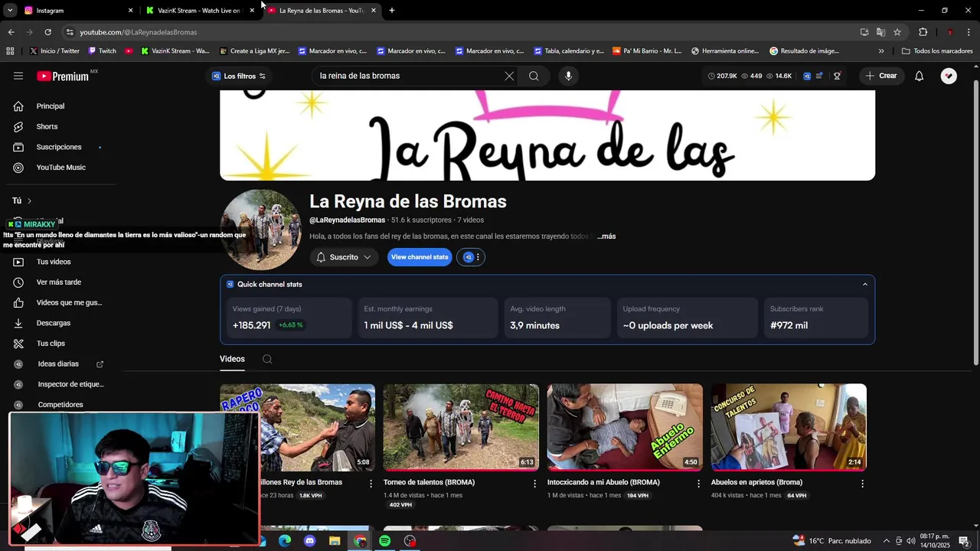Go back to the previous page
This screenshot has width=980, height=551.
(x=11, y=32)
